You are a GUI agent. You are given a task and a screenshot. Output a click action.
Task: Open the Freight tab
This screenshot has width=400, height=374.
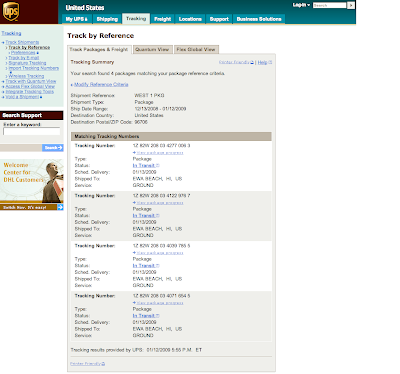click(x=162, y=19)
